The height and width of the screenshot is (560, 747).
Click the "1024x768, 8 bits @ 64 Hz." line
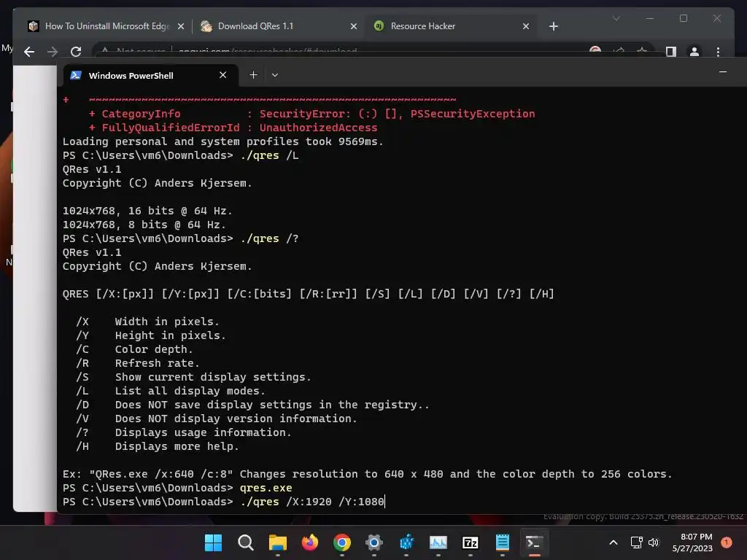click(144, 225)
